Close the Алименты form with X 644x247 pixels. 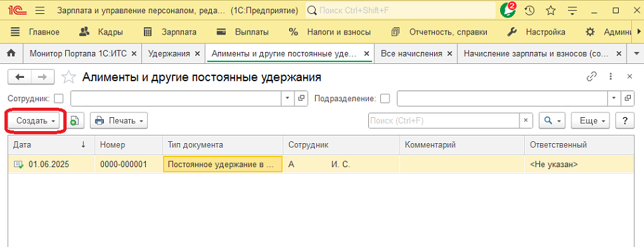(x=629, y=77)
